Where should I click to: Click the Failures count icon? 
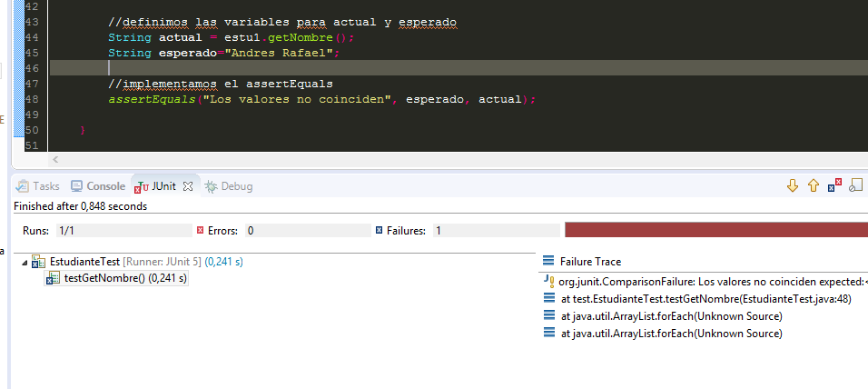(x=379, y=231)
